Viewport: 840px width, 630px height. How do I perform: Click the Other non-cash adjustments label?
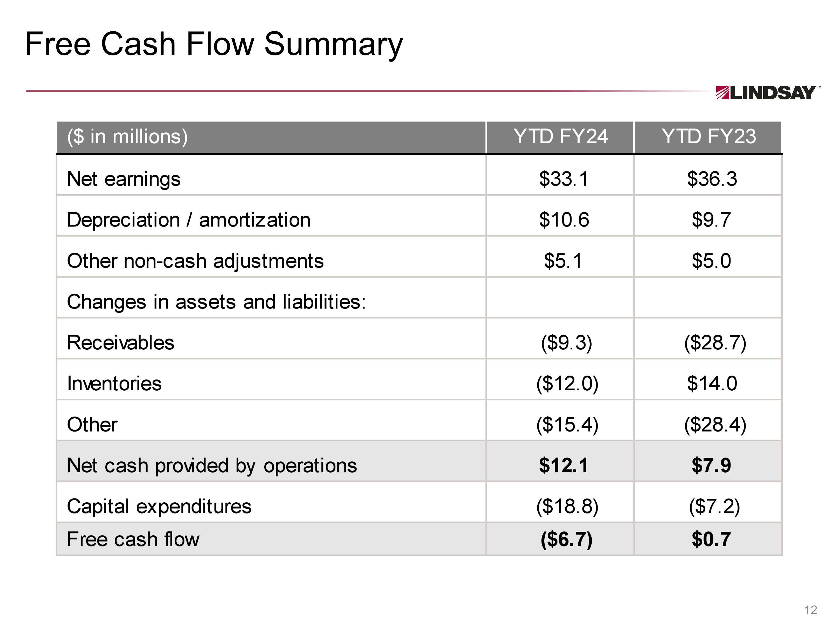click(x=195, y=261)
